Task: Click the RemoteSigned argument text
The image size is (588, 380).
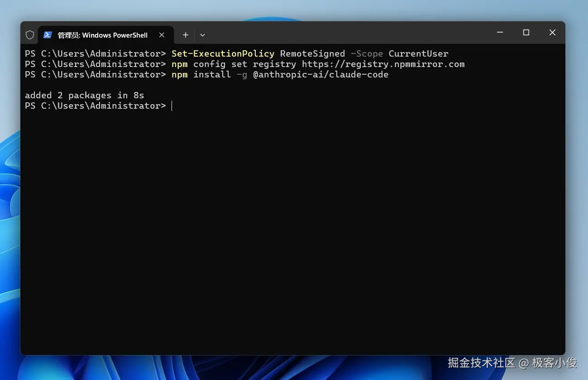Action: click(312, 53)
